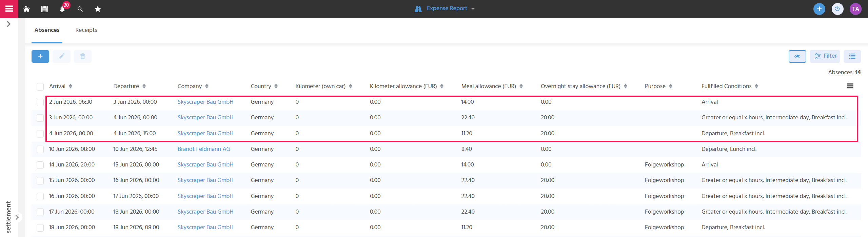Image resolution: width=868 pixels, height=237 pixels.
Task: Switch to the Absences tab
Action: [47, 30]
